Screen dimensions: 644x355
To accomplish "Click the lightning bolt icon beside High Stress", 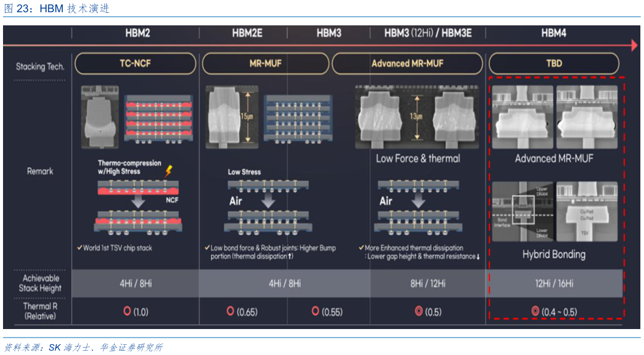I will coord(169,172).
